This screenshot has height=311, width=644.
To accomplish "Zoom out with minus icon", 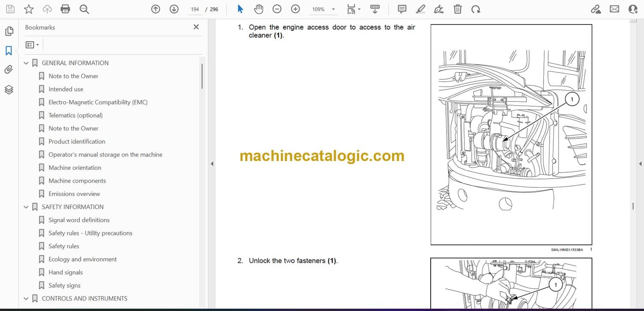I will pos(277,9).
